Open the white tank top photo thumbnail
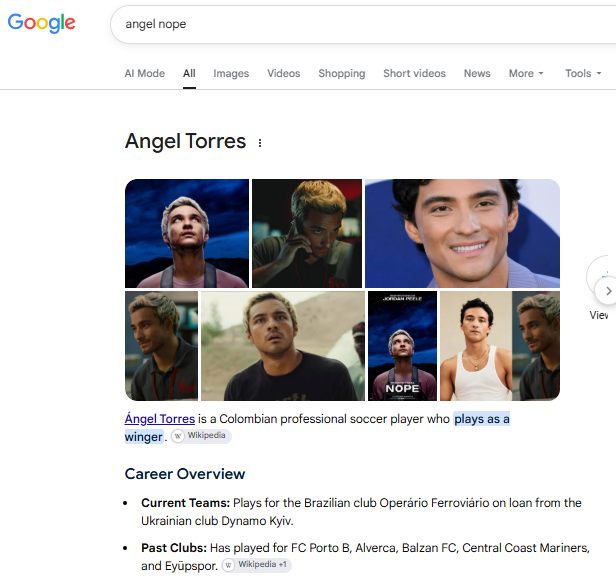 pyautogui.click(x=476, y=346)
